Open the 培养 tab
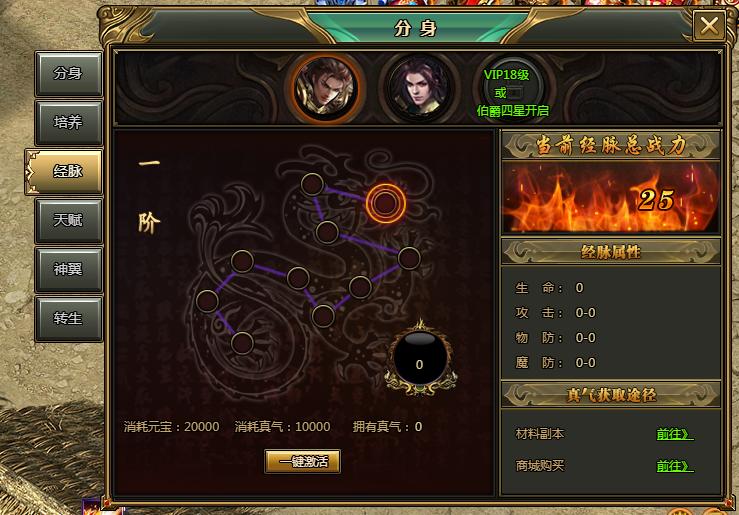This screenshot has height=515, width=739. pyautogui.click(x=68, y=123)
